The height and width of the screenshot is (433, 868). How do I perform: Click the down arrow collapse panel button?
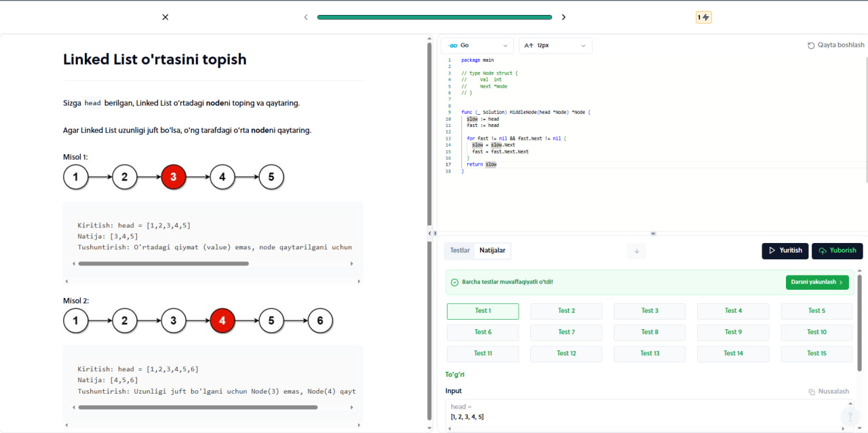(637, 251)
